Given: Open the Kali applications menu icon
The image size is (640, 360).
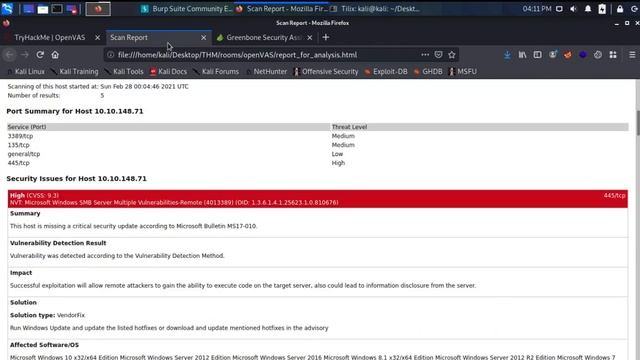Looking at the screenshot, I should point(7,8).
